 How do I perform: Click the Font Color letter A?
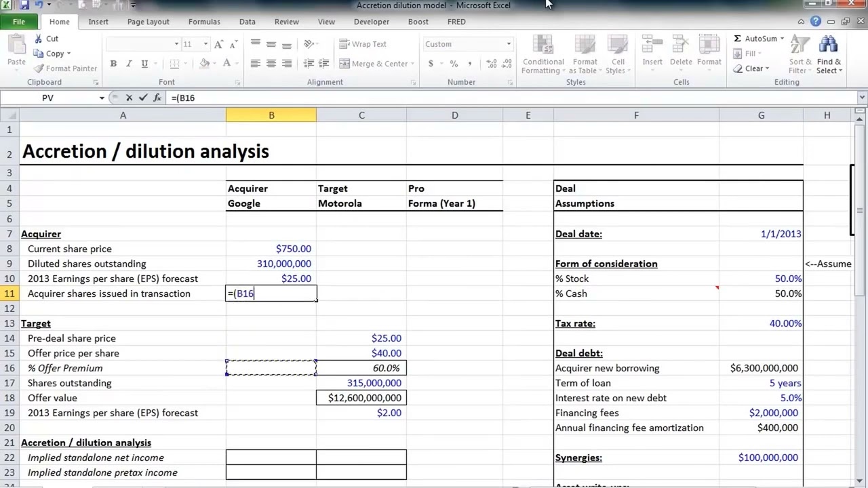226,64
